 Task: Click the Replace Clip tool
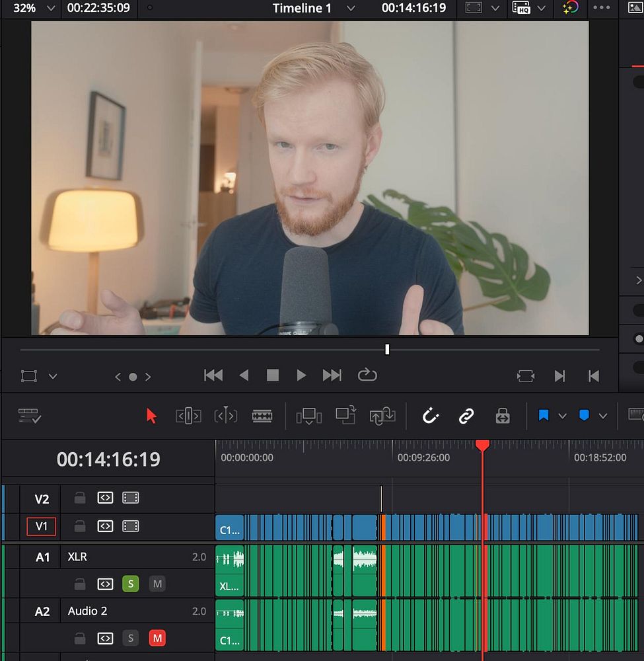pos(382,416)
